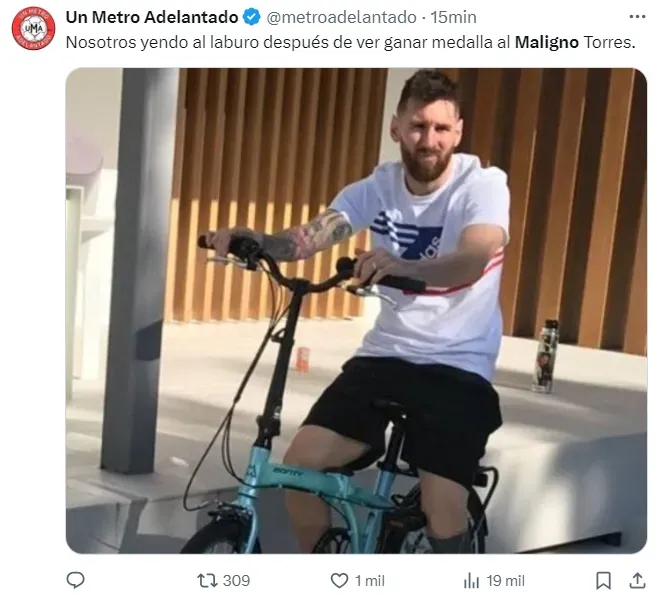Screen dimensions: 658x598
Task: Click the reply speech bubble icon
Action: 76,580
